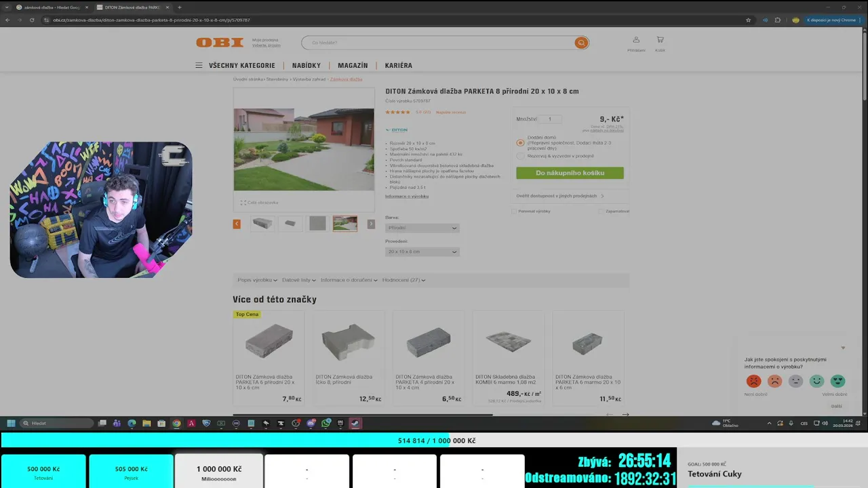Check the Zapamatovat box
Viewport: 868px width, 488px height.
coord(601,211)
